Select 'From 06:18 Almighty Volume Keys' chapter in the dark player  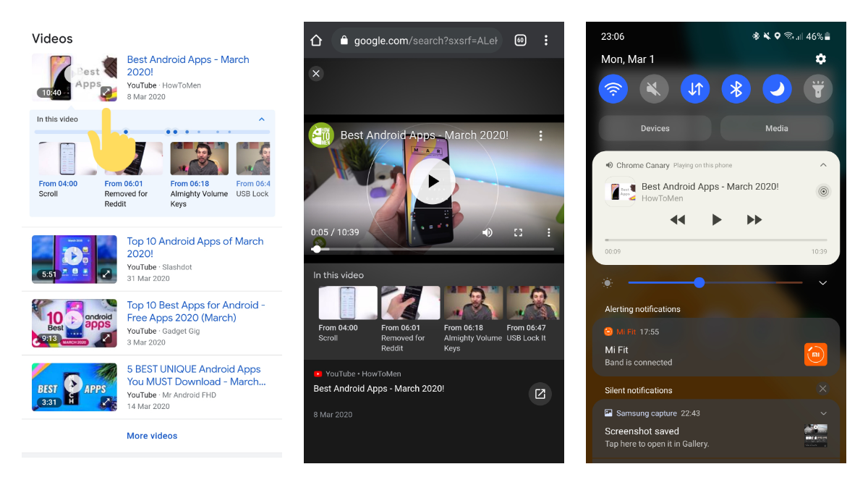[473, 319]
